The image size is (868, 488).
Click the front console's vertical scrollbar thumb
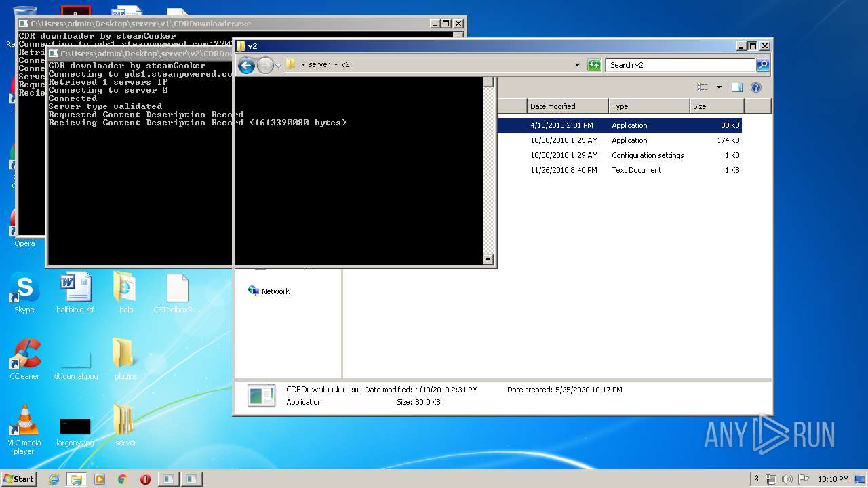(488, 83)
